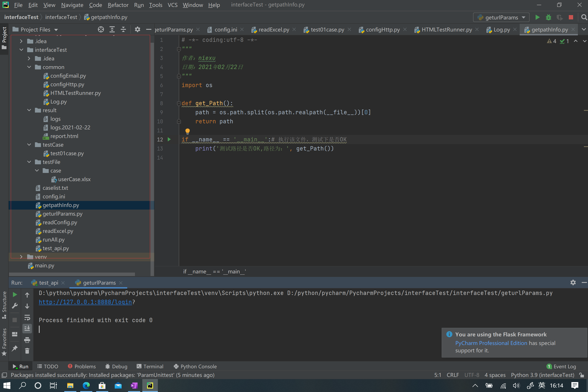Click the Debug bug icon in toolbar
The image size is (588, 392).
pos(548,17)
